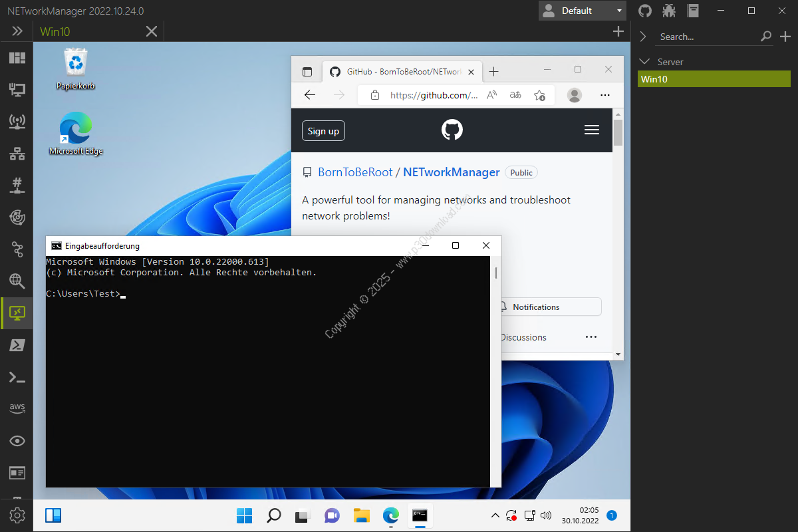Click the Sign up button on GitHub
This screenshot has width=798, height=532.
point(323,131)
